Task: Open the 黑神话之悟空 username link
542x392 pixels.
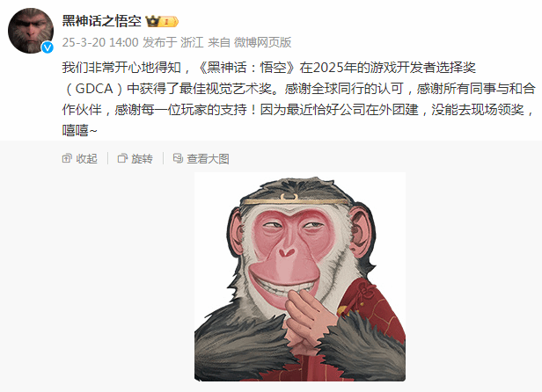Action: pyautogui.click(x=102, y=21)
